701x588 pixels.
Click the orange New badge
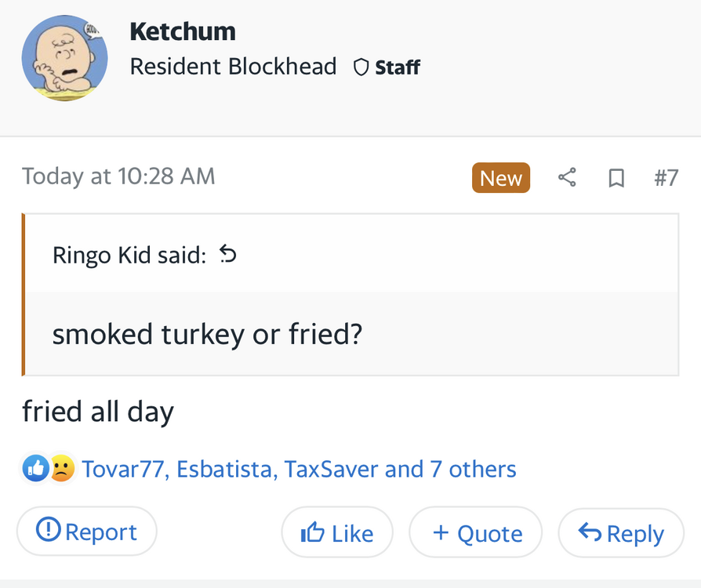tap(501, 178)
